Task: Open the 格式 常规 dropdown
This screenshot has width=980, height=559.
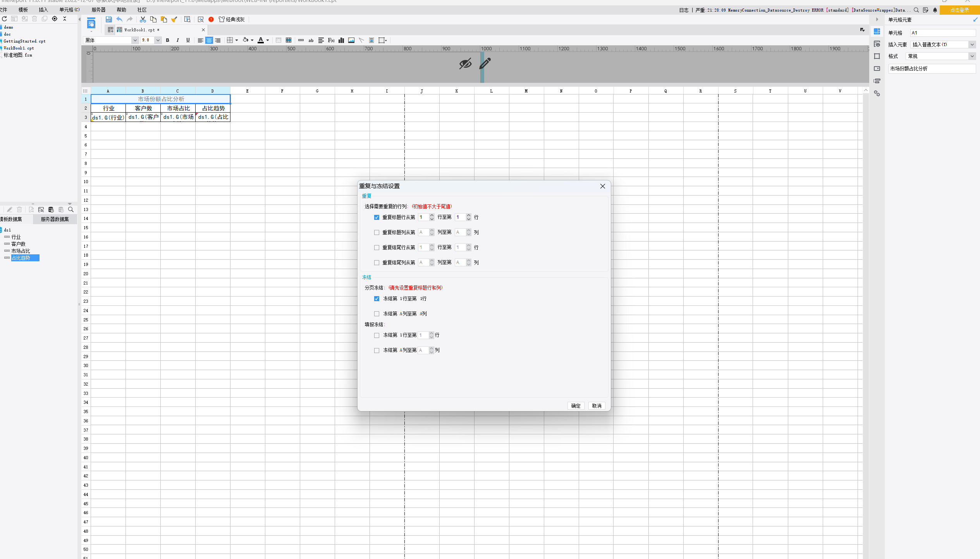Action: [x=972, y=56]
